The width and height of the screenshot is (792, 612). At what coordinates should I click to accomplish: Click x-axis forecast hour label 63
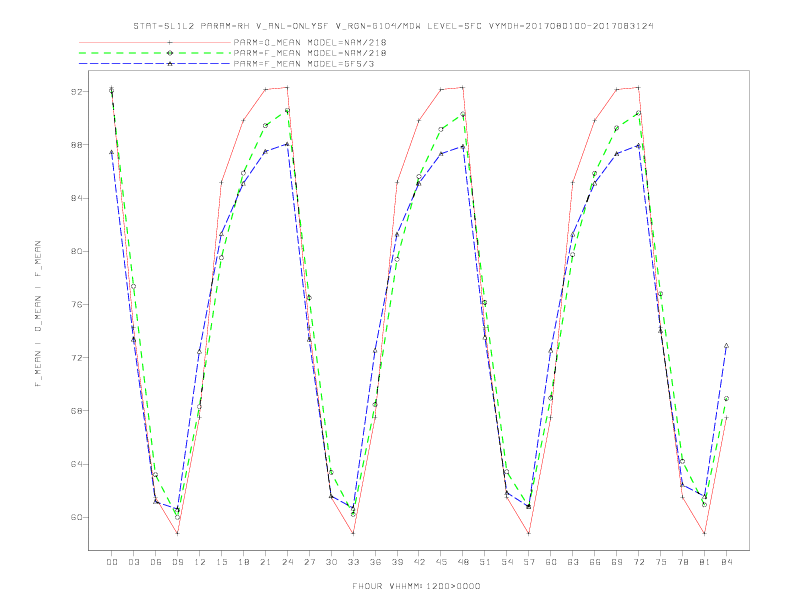573,562
